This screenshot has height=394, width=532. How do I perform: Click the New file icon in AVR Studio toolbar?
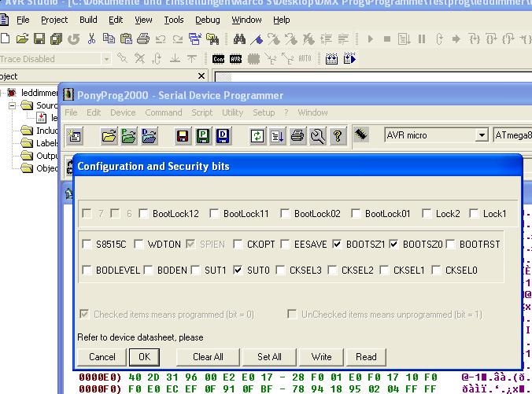click(x=5, y=39)
